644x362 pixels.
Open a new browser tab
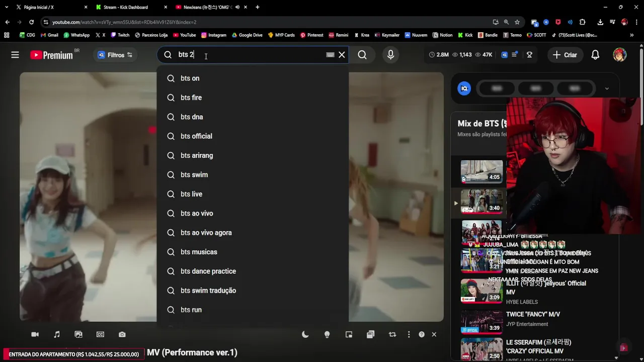click(x=258, y=7)
